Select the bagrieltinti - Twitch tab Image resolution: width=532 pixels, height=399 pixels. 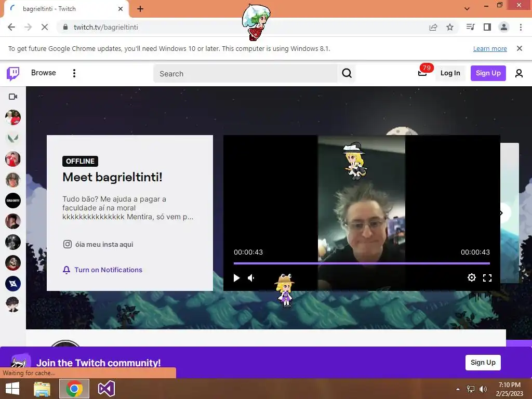tap(66, 9)
